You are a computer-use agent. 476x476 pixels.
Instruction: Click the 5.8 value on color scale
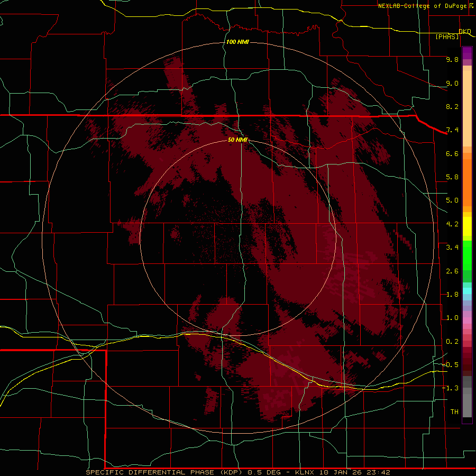coord(452,177)
